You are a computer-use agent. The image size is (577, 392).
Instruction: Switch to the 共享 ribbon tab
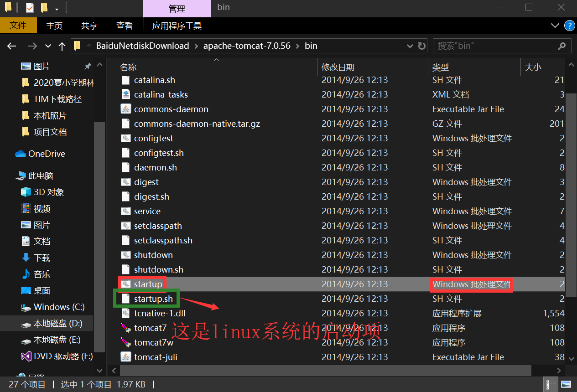pyautogui.click(x=89, y=26)
